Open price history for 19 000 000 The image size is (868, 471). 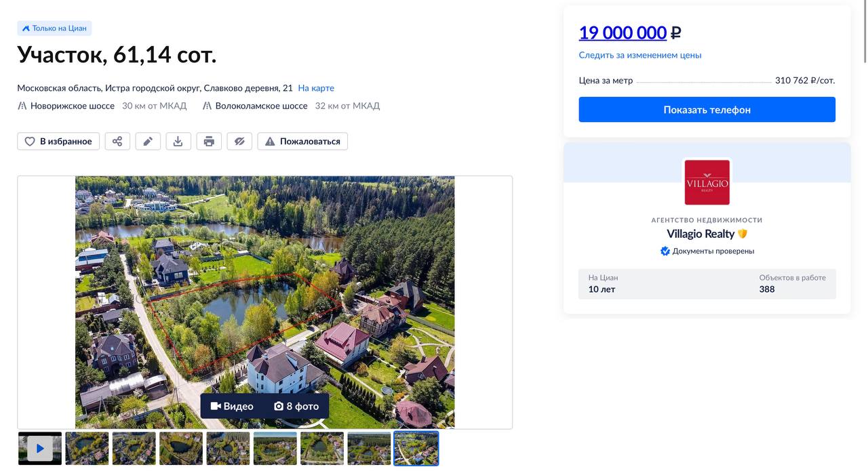click(623, 33)
